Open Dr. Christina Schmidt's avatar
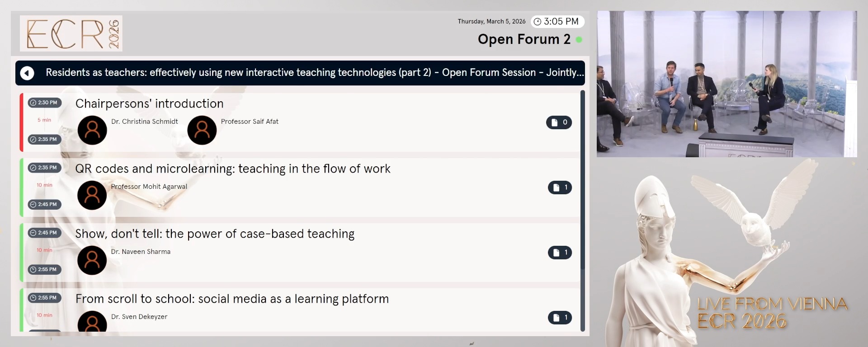Image resolution: width=868 pixels, height=347 pixels. 92,130
